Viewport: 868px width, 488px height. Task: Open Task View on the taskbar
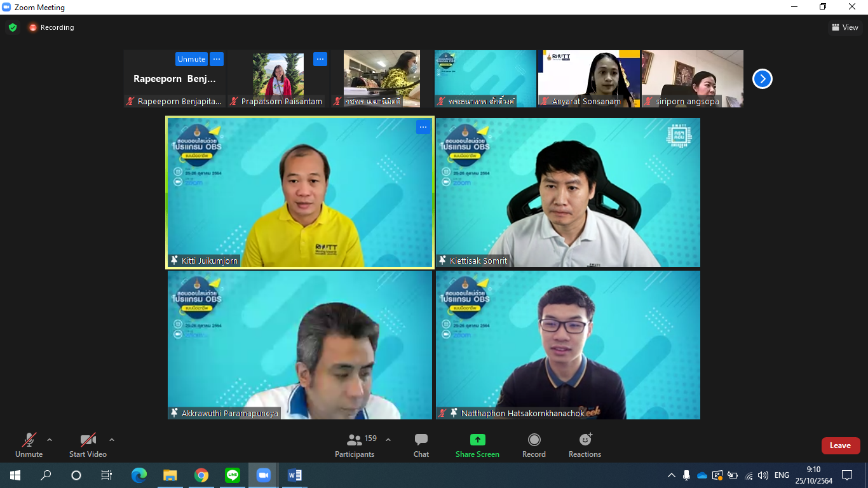107,475
